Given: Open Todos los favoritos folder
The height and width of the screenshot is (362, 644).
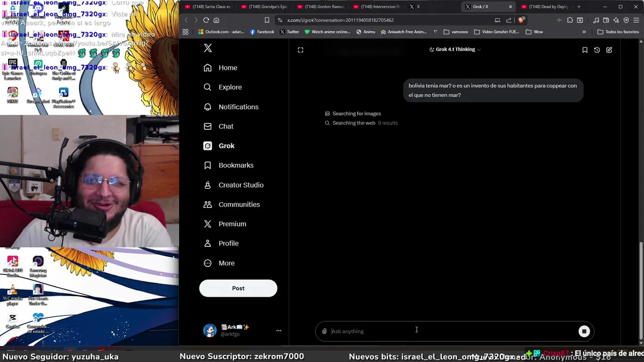Looking at the screenshot, I should click(618, 32).
